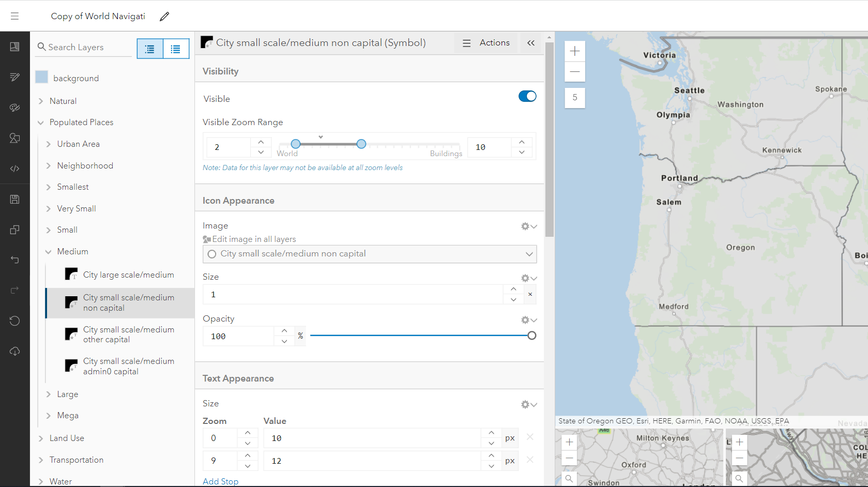Remove the zoom 9 text size stop
Image resolution: width=868 pixels, height=487 pixels.
(530, 460)
